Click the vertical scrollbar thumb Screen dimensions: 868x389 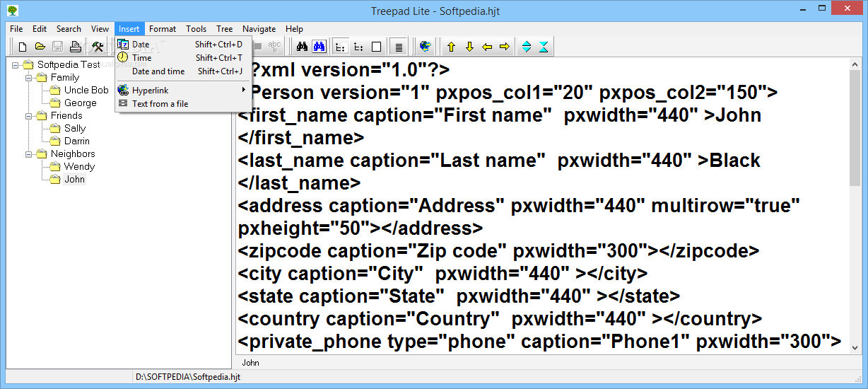tap(855, 129)
